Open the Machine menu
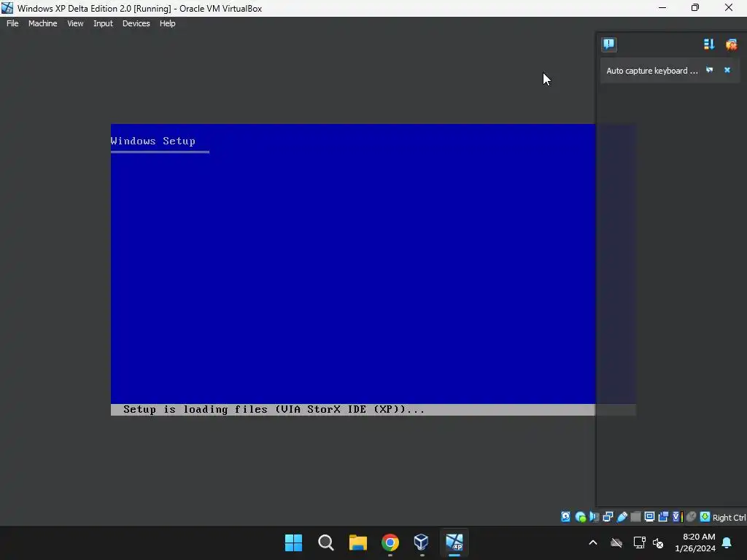The height and width of the screenshot is (560, 747). pyautogui.click(x=42, y=23)
